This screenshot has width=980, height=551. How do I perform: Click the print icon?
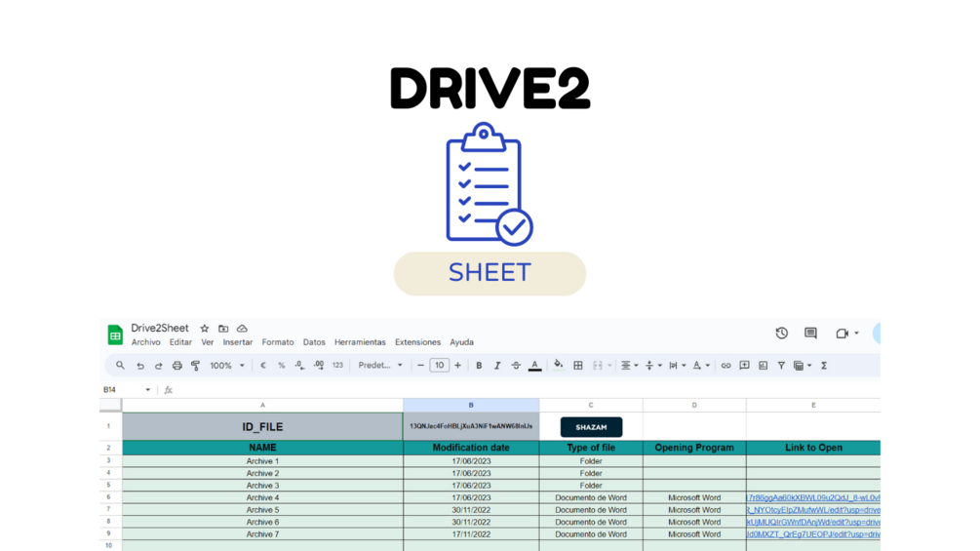176,366
